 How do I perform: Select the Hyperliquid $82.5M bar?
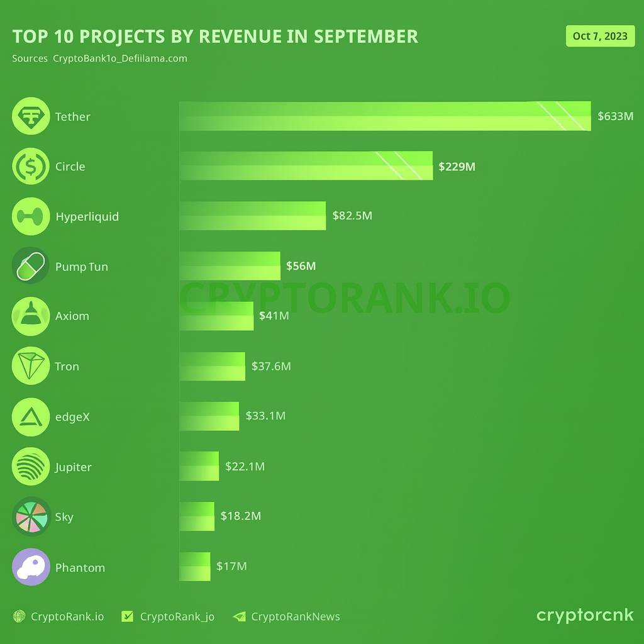(x=253, y=216)
